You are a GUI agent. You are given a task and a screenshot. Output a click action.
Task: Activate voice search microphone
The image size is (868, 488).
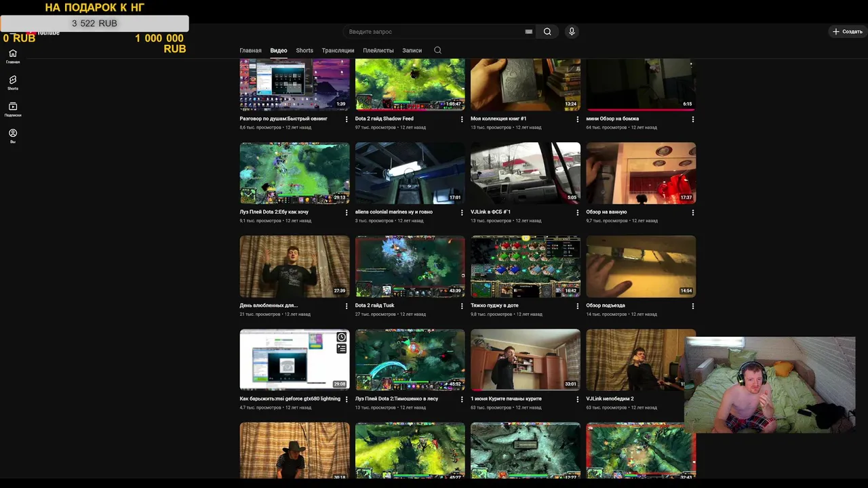[572, 32]
